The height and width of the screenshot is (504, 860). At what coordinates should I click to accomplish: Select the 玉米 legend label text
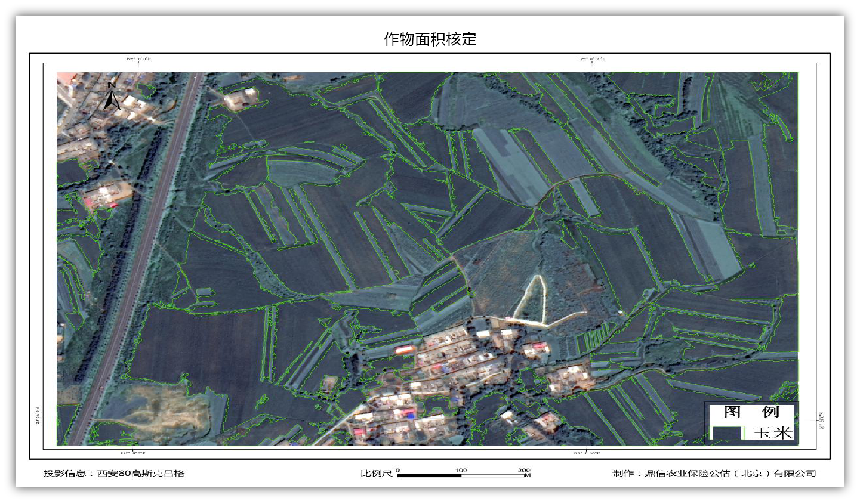tap(772, 433)
